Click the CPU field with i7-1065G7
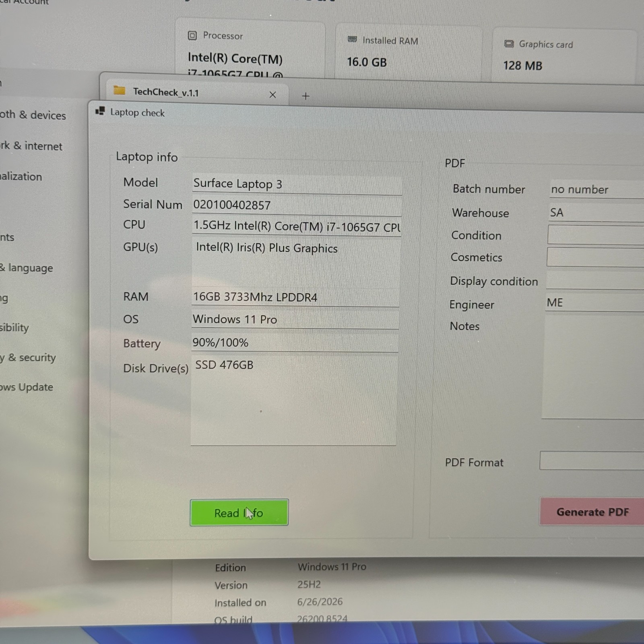Image resolution: width=644 pixels, height=644 pixels. point(297,227)
